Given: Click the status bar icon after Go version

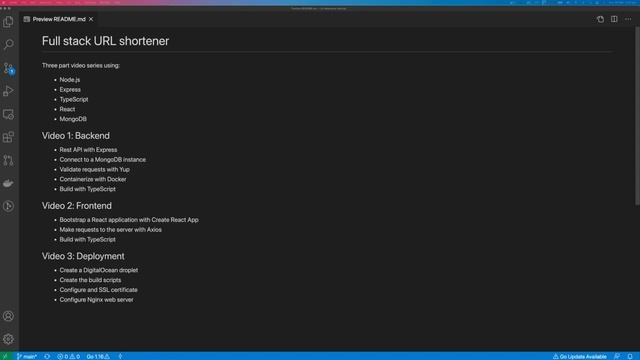Looking at the screenshot, I should pyautogui.click(x=120, y=356).
